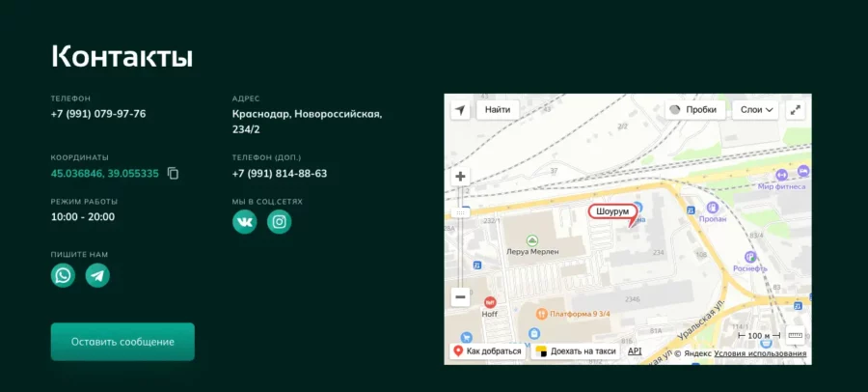Click the map geolocation arrow button
The height and width of the screenshot is (392, 868).
tap(460, 110)
